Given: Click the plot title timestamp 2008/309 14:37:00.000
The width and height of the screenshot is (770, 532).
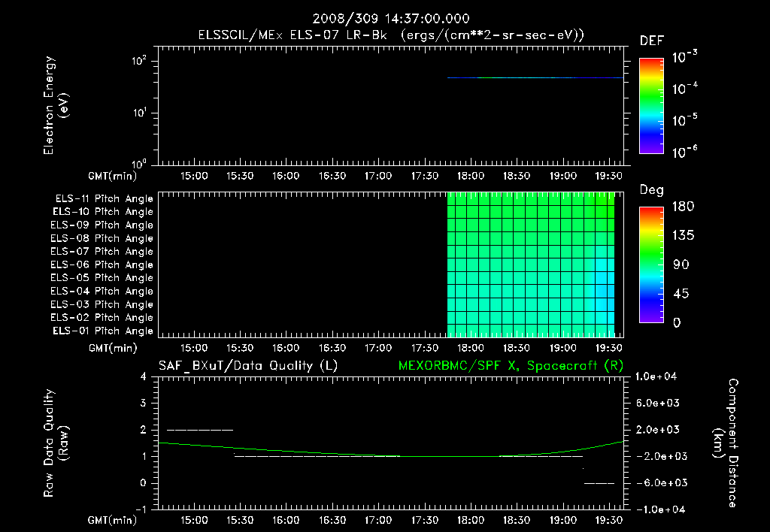Looking at the screenshot, I should coord(391,19).
